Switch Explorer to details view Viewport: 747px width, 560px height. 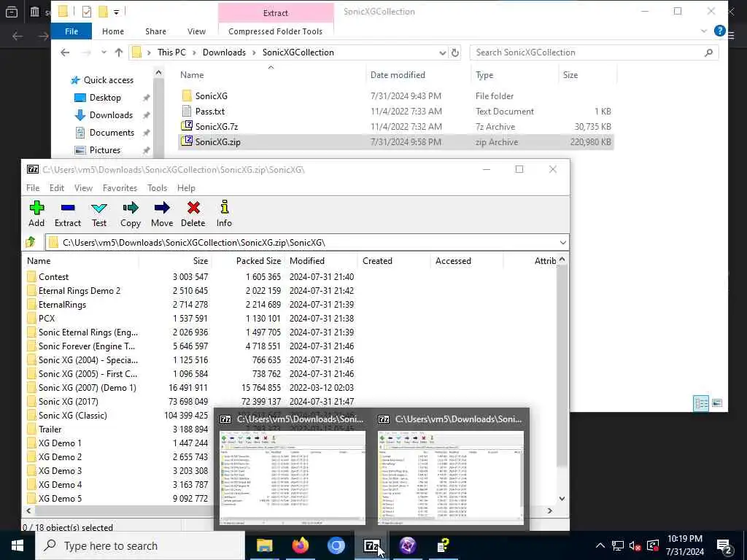pos(701,403)
